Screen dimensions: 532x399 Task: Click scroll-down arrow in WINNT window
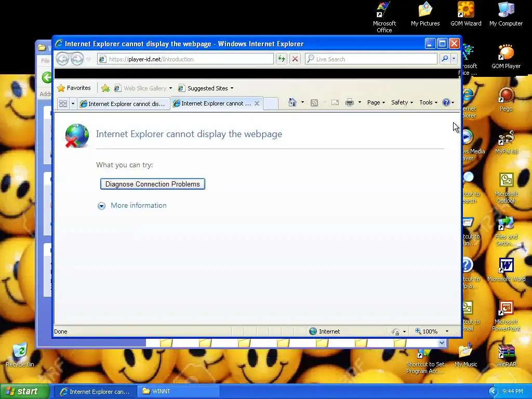[x=442, y=343]
